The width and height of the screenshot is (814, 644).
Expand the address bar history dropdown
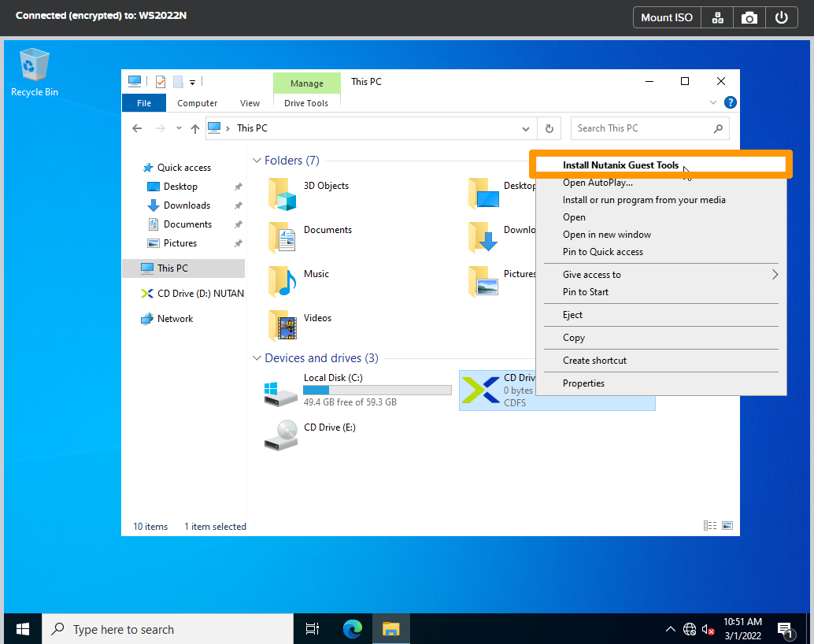[x=526, y=128]
